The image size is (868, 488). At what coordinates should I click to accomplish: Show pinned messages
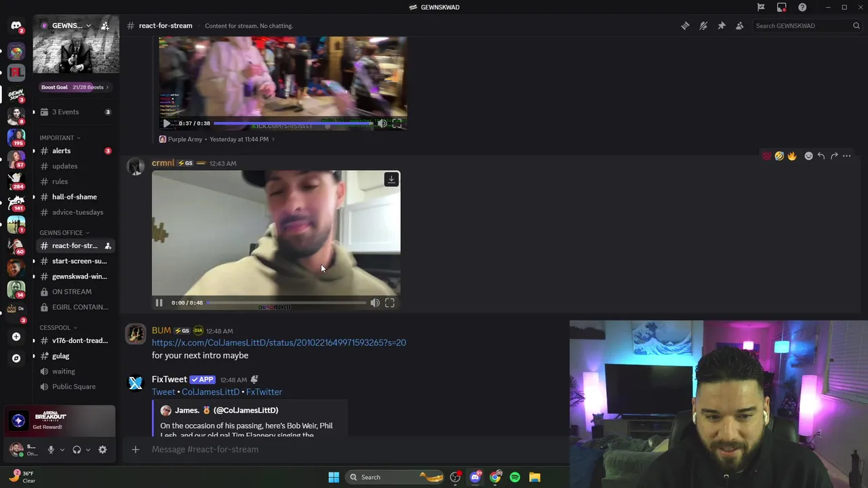(x=722, y=26)
